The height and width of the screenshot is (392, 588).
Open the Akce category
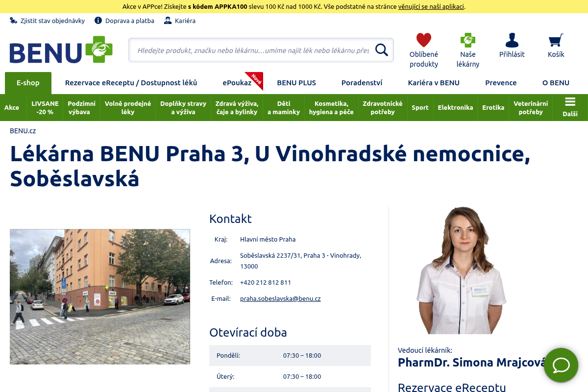click(x=12, y=107)
